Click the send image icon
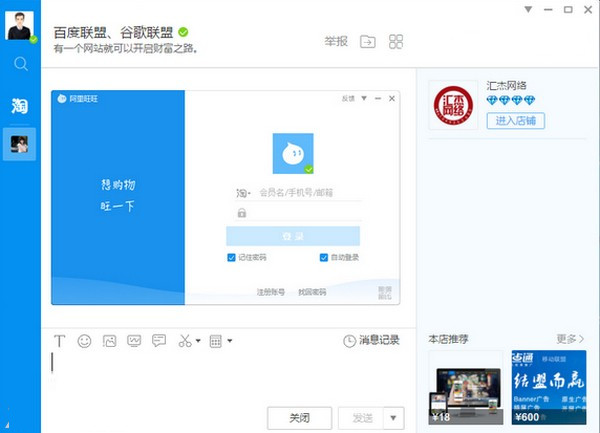 click(110, 341)
